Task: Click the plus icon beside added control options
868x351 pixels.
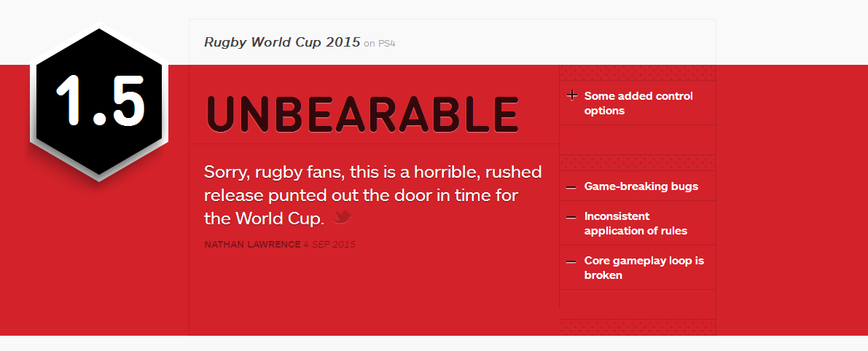Action: (572, 95)
